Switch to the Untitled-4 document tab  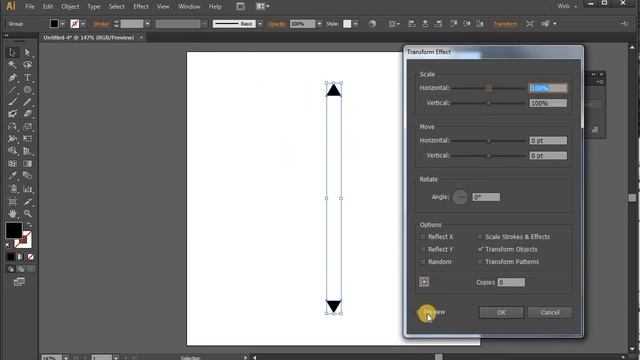pyautogui.click(x=89, y=38)
